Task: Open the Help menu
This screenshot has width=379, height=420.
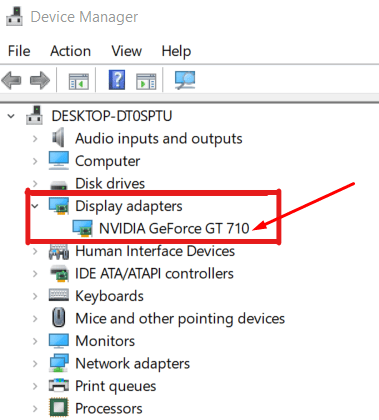Action: [176, 52]
